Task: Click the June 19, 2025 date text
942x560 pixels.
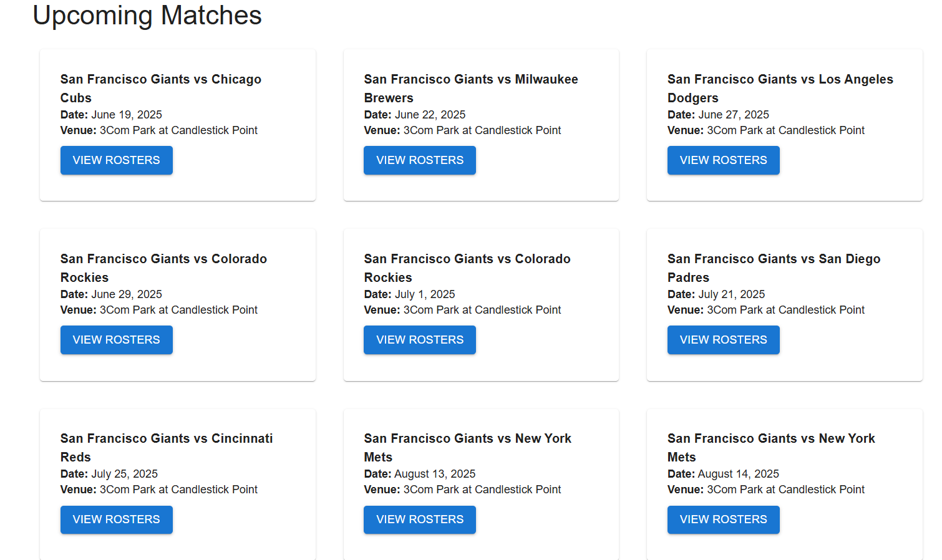Action: click(x=127, y=115)
